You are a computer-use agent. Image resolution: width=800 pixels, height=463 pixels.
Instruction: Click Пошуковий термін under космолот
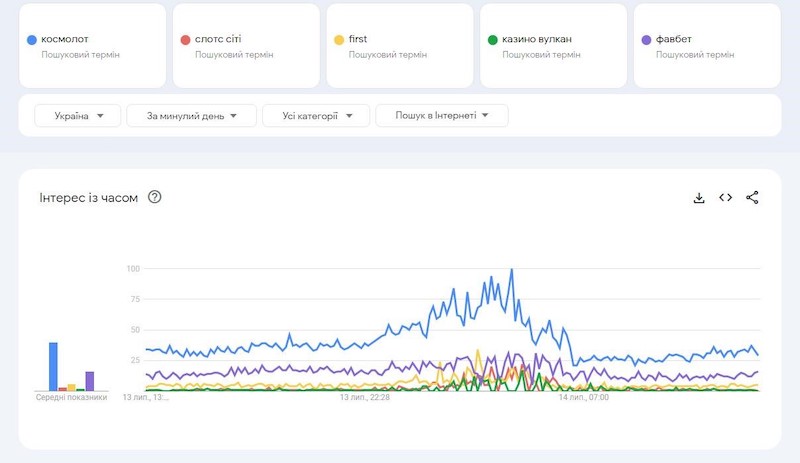[81, 55]
